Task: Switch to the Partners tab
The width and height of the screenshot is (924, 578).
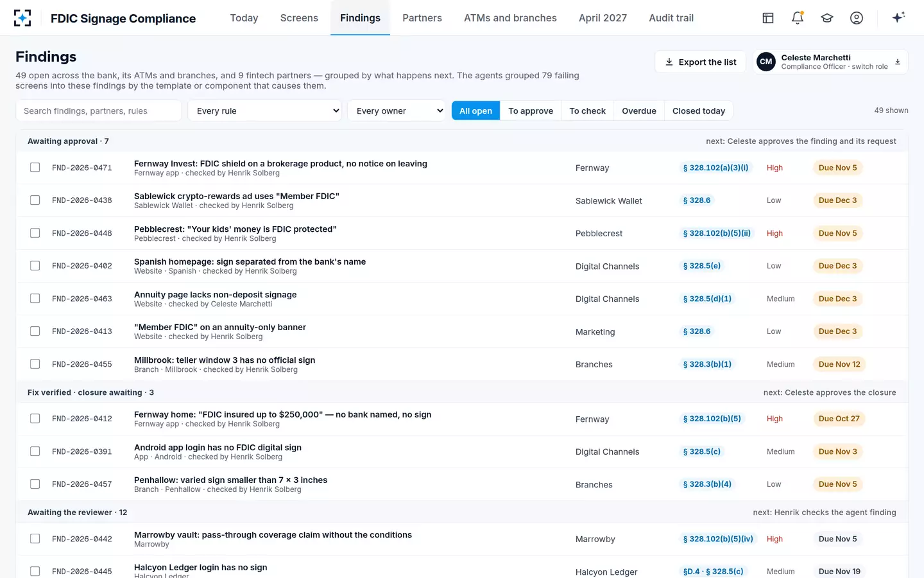Action: (x=422, y=18)
